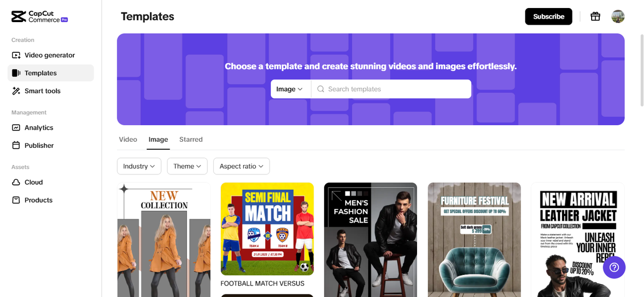Switch to the Starred tab
644x297 pixels.
[191, 140]
